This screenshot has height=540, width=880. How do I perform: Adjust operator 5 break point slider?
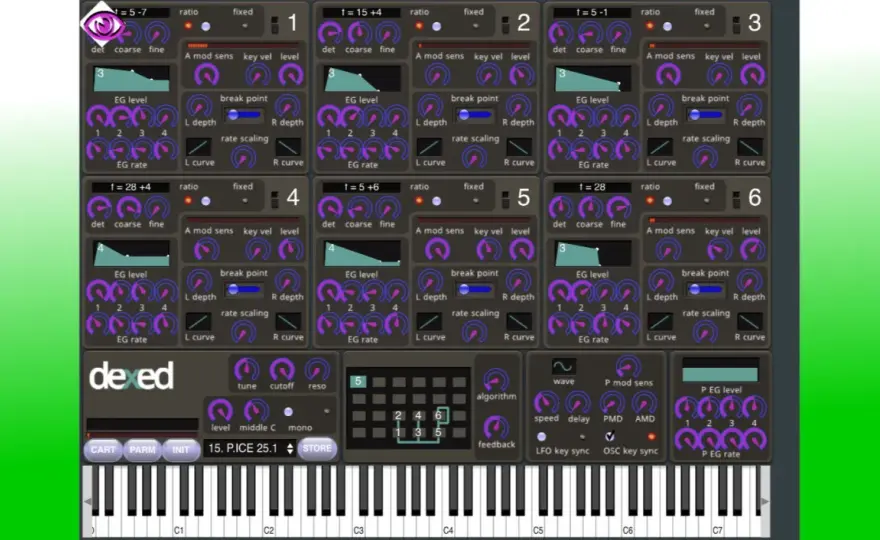pos(474,289)
